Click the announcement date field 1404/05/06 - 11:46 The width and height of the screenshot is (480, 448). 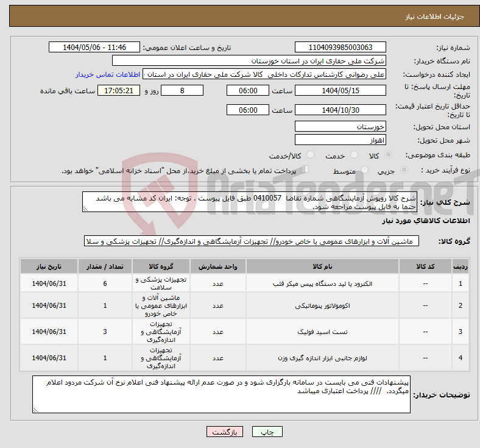[94, 48]
